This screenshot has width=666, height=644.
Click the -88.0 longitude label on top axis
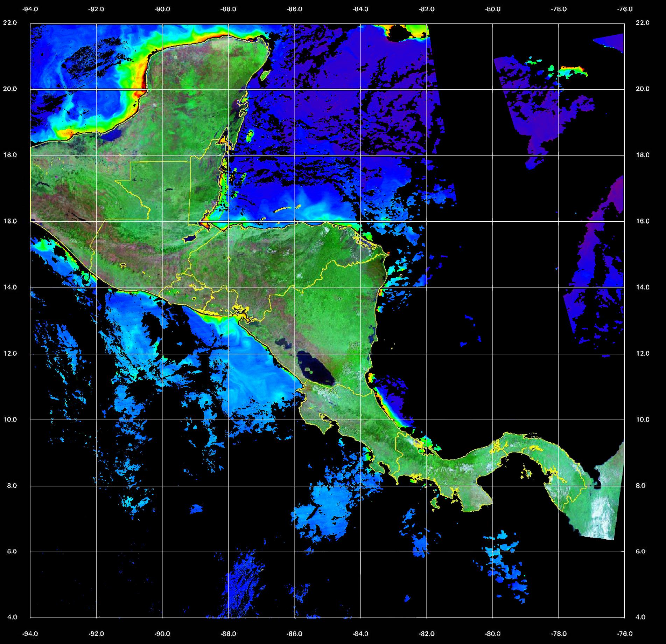point(229,9)
